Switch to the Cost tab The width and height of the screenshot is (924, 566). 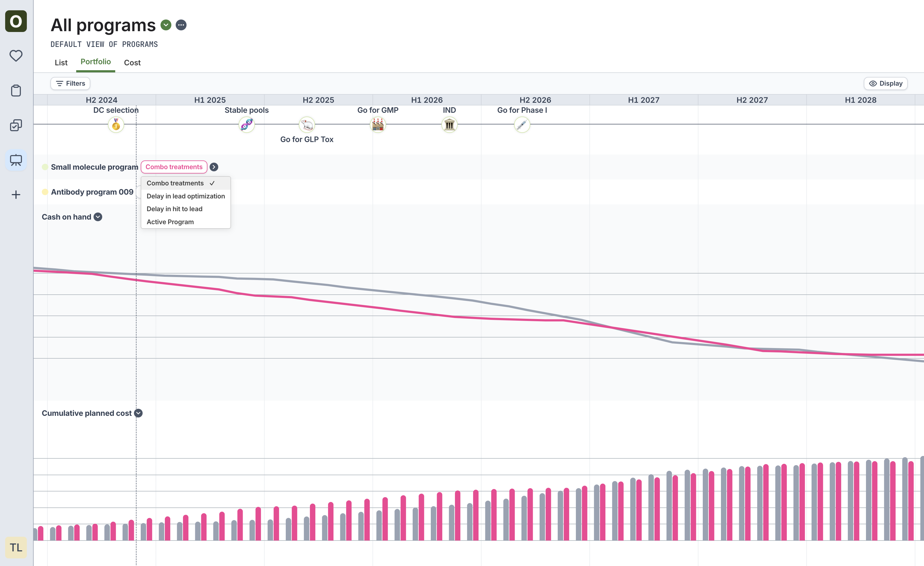(132, 63)
